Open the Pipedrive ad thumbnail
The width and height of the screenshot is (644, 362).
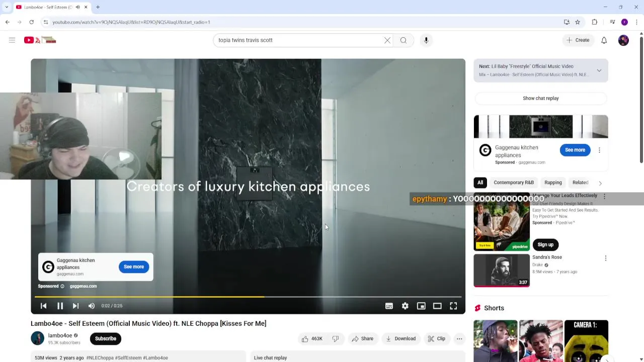coord(502,222)
